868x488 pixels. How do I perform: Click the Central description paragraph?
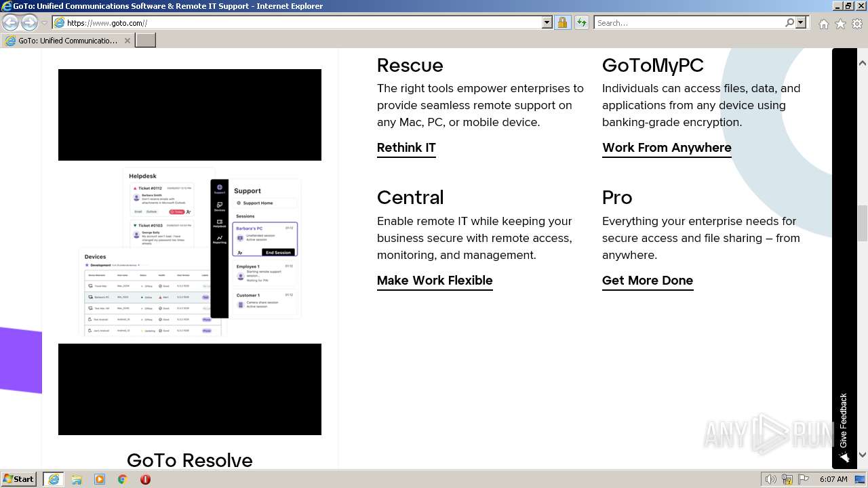pyautogui.click(x=475, y=238)
